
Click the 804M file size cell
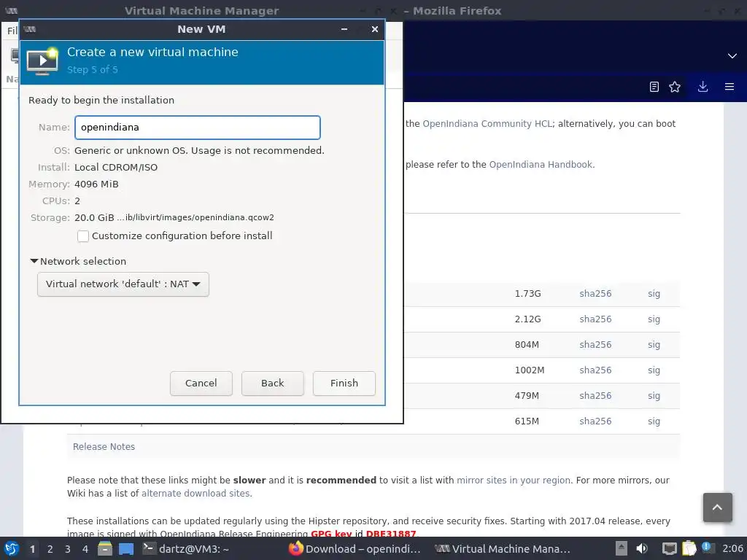pyautogui.click(x=527, y=345)
